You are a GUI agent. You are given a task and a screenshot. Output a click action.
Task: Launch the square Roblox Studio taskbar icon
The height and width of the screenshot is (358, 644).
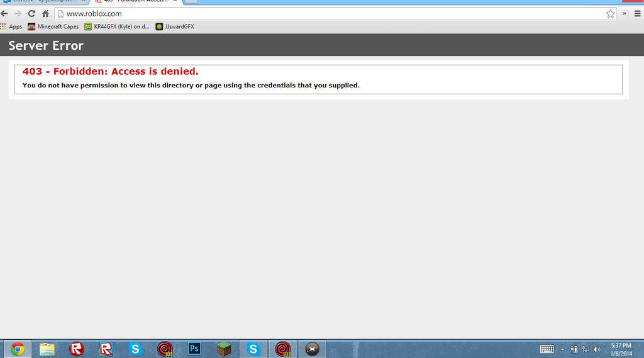(106, 349)
